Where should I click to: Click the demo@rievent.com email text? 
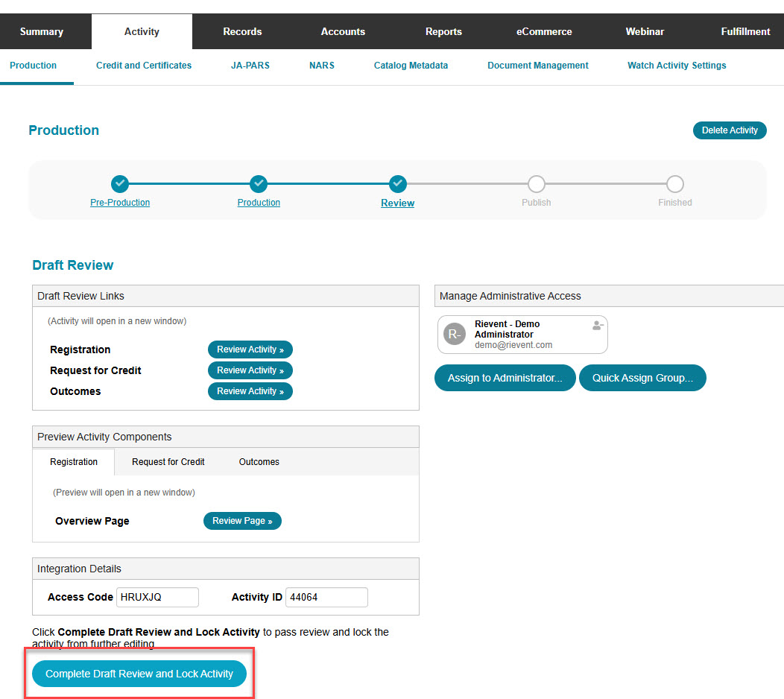513,345
